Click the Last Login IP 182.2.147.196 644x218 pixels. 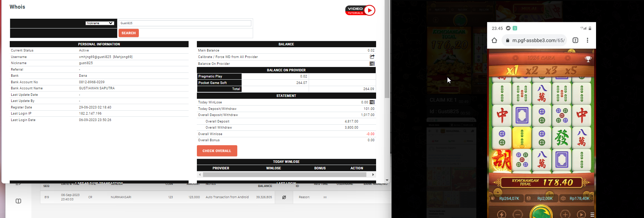click(x=91, y=114)
